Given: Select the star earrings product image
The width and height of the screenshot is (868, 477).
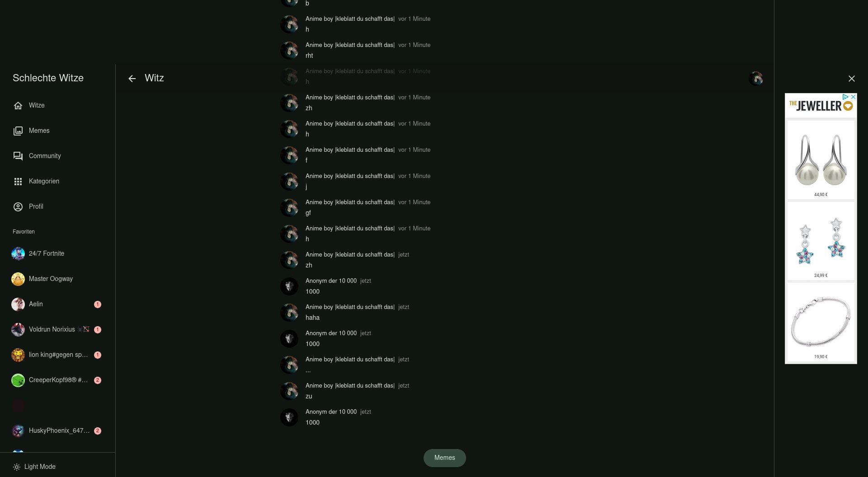Looking at the screenshot, I should (821, 241).
